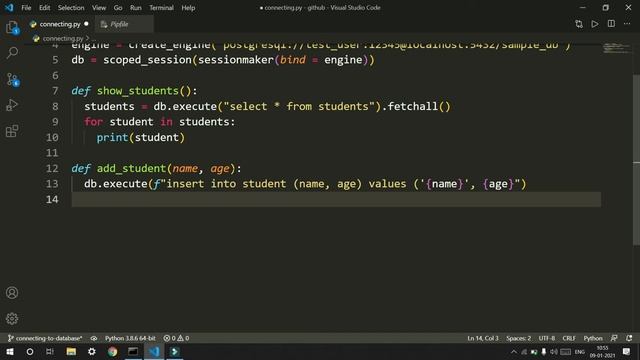Open the Terminal menu
The image size is (640, 360).
click(x=161, y=8)
